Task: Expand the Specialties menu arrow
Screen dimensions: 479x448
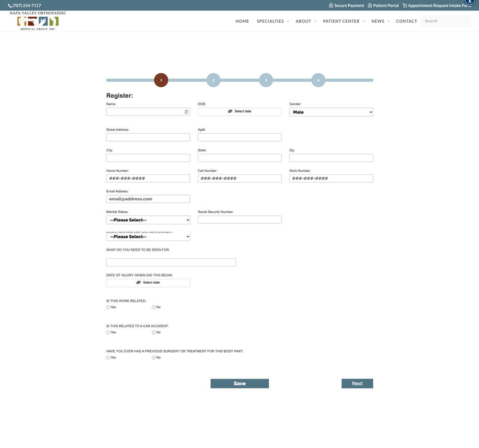Action: [288, 22]
